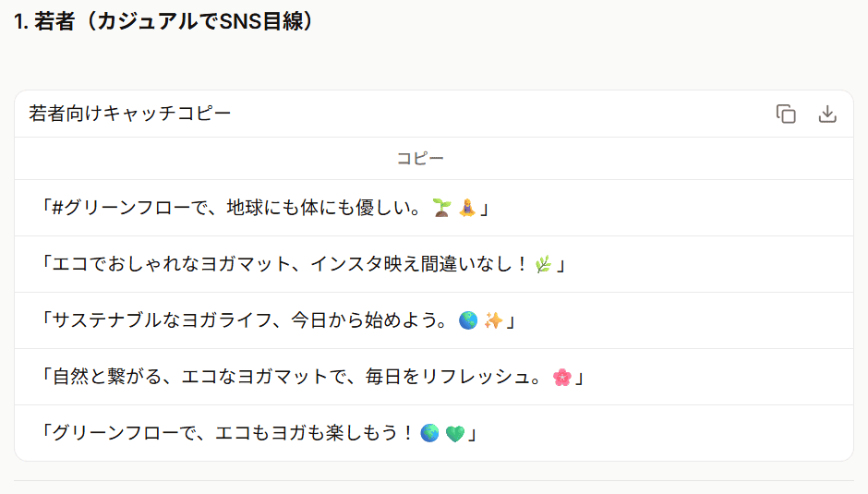Download the 若者向けキャッチコピー table
This screenshot has width=868, height=494.
click(827, 114)
